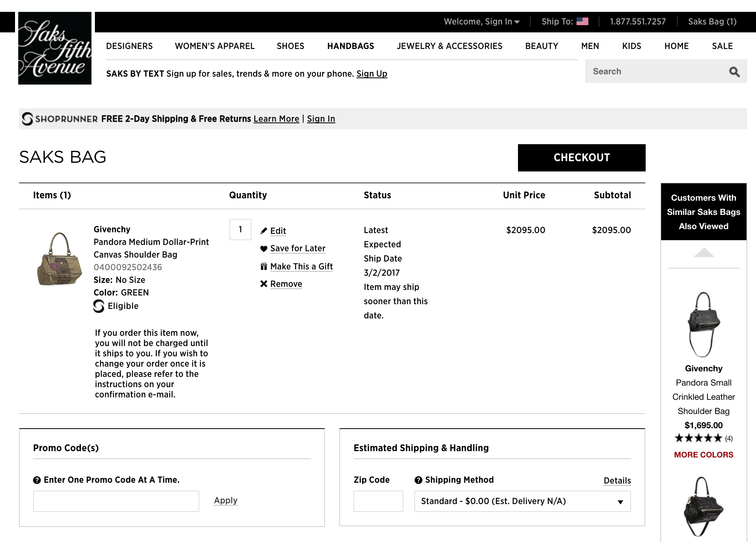Click item number 0400092502436
Screen dimensions: 756x542
(128, 267)
